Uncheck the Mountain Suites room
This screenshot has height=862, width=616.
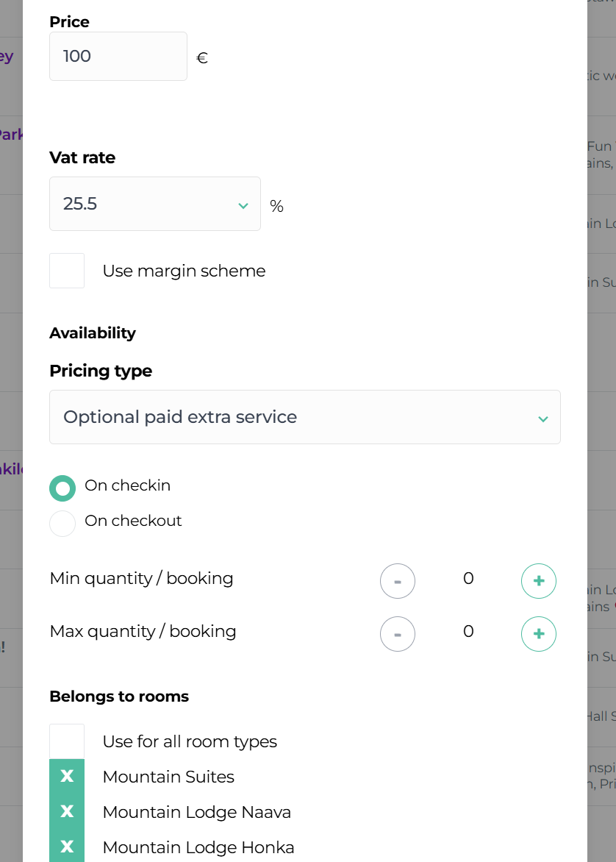click(67, 777)
